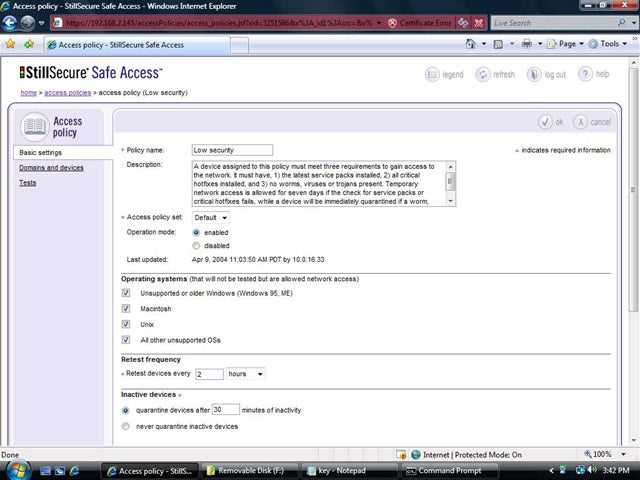Open the Page menu
Image resolution: width=640 pixels, height=480 pixels.
click(x=565, y=44)
